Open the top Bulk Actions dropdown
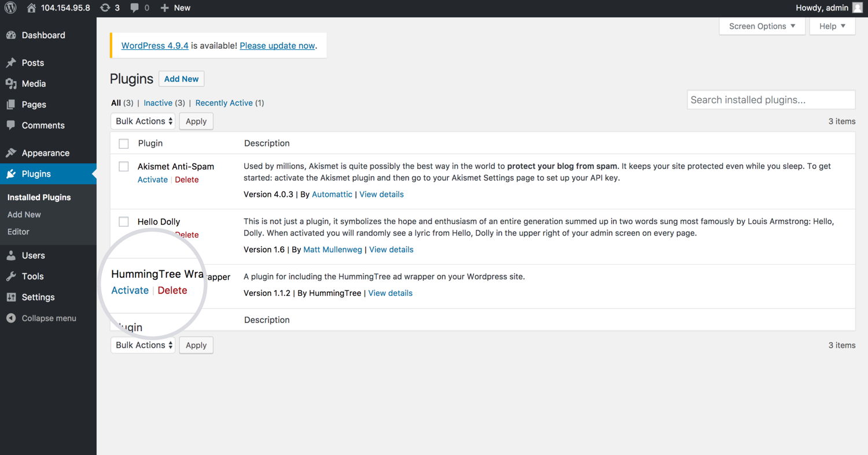This screenshot has width=868, height=455. (143, 121)
